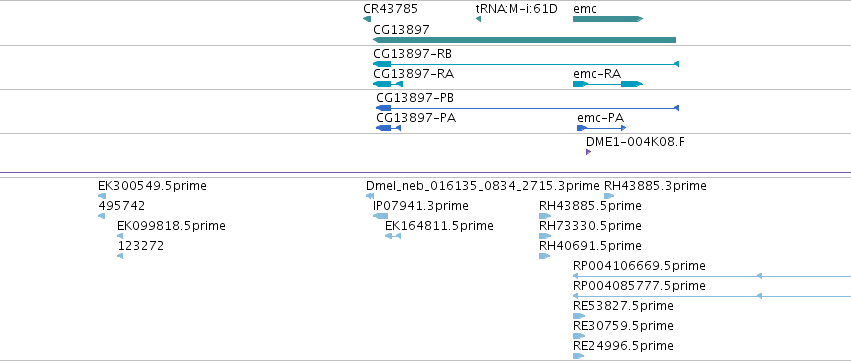Select the CG13897-RB transcript line

[526, 64]
